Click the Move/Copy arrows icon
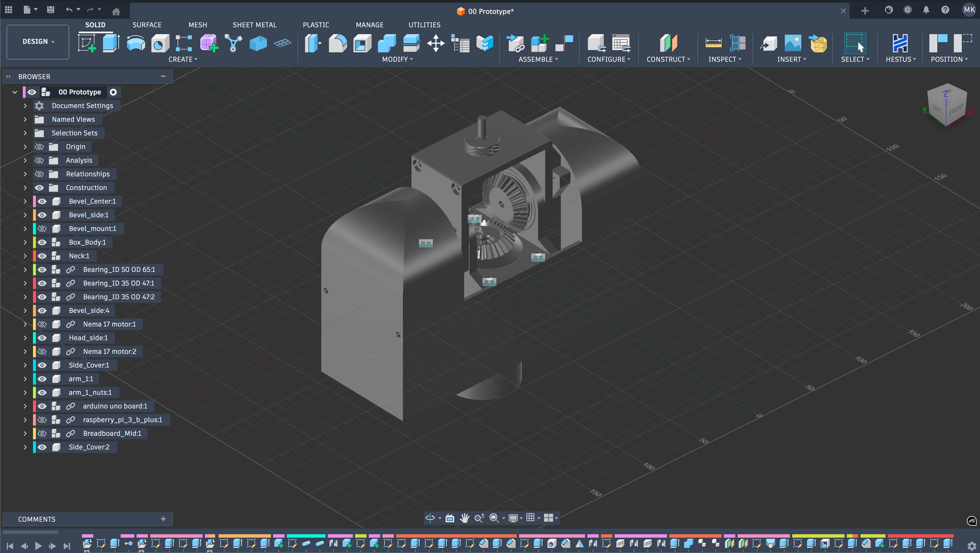 435,44
